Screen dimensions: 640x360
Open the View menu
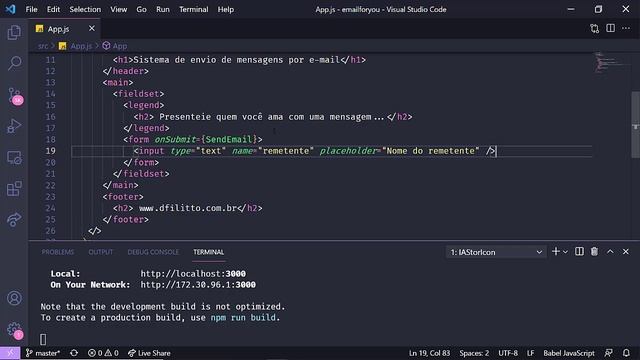[x=118, y=9]
